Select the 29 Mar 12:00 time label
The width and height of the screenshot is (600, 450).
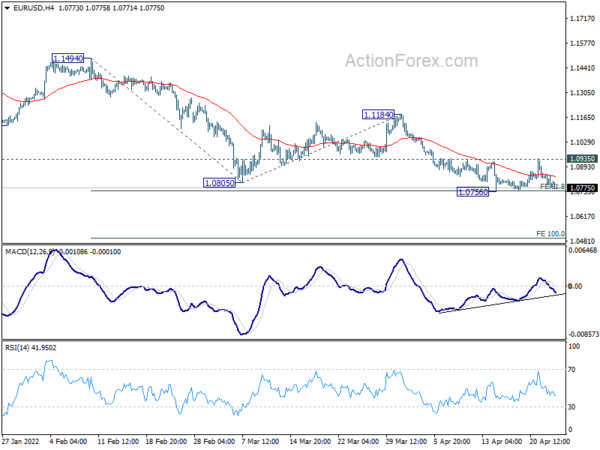coord(406,441)
